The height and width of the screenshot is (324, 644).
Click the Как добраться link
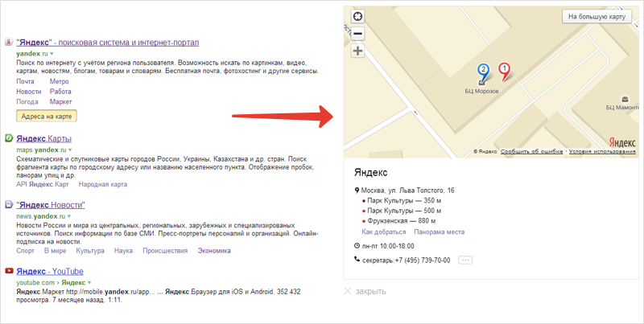[384, 232]
